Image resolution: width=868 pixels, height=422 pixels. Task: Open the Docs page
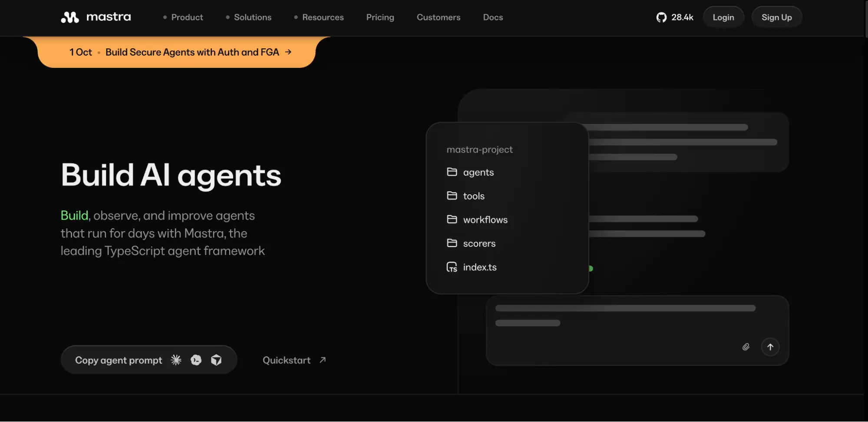[493, 17]
